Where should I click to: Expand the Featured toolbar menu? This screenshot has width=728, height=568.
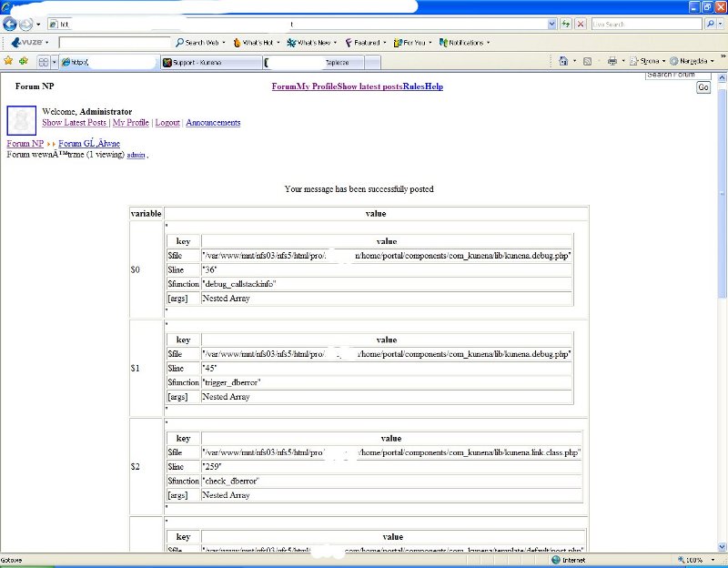[365, 42]
